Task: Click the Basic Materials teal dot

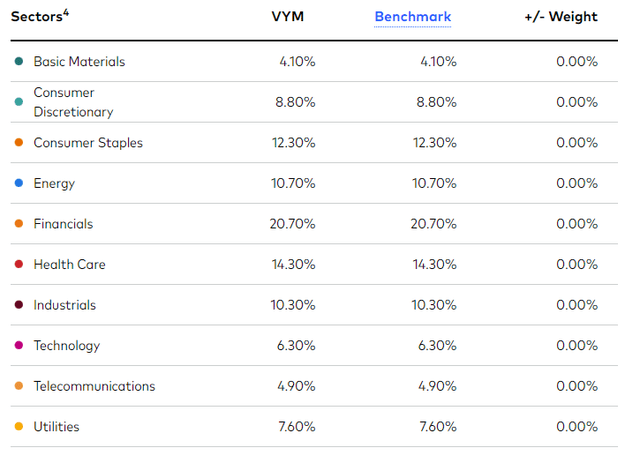Action: pyautogui.click(x=19, y=61)
